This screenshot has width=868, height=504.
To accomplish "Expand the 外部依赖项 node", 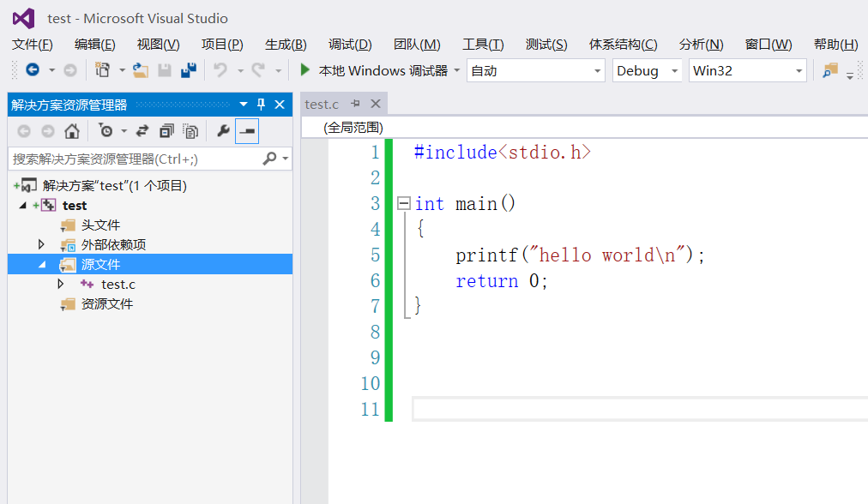I will tap(41, 244).
